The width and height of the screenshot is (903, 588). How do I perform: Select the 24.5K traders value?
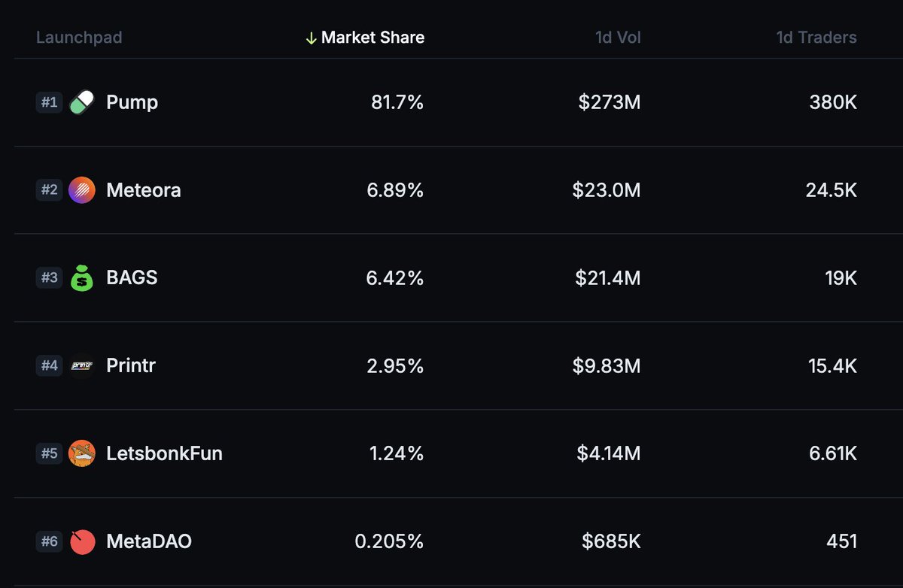click(x=832, y=190)
